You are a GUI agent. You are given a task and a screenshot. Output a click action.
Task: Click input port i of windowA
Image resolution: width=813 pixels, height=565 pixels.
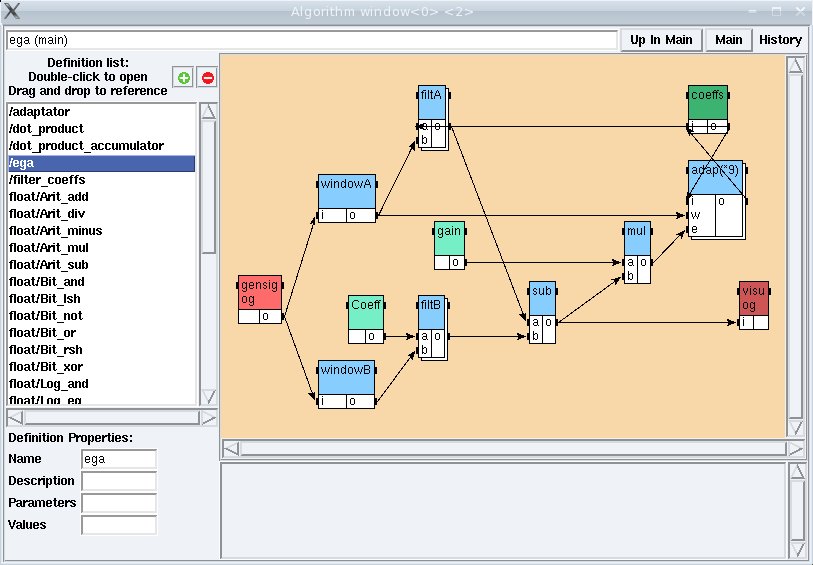[x=332, y=216]
